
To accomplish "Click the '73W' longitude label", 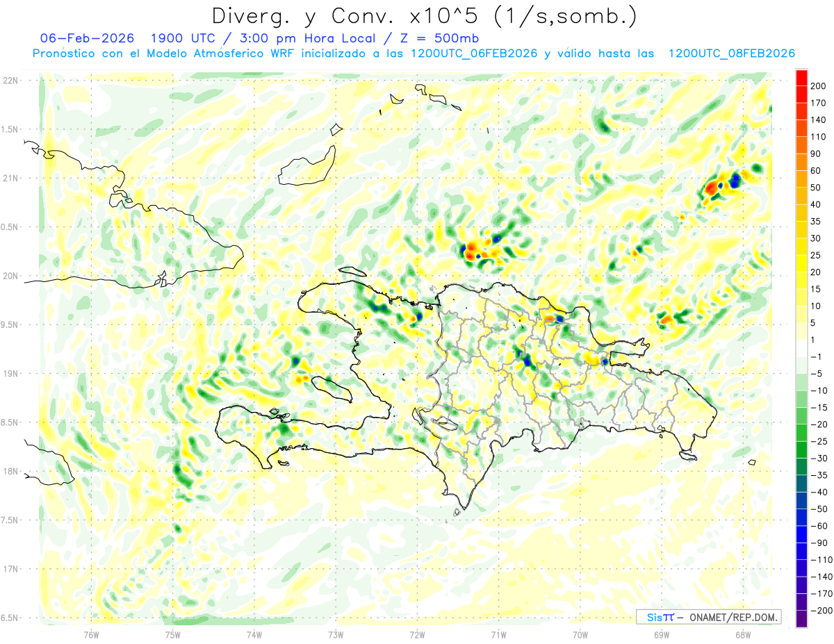I will (x=336, y=634).
